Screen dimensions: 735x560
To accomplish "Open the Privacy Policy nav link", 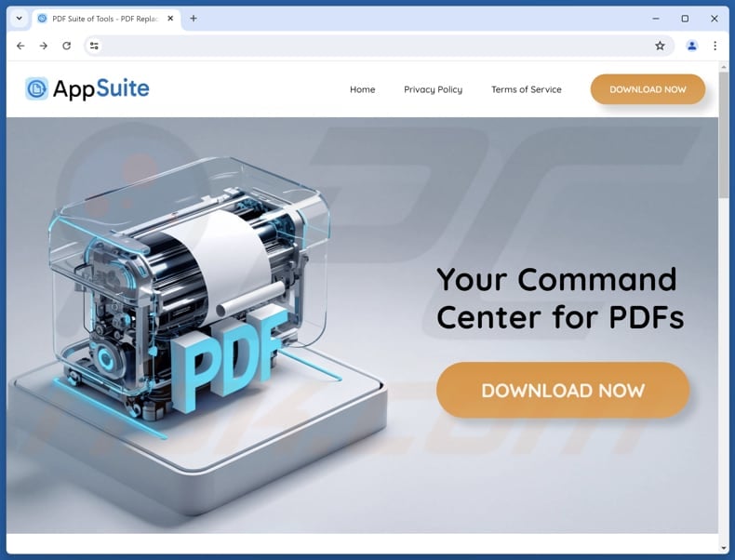I will [x=434, y=89].
